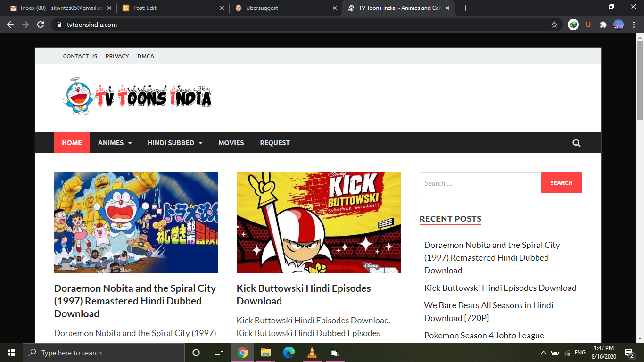Click the page vertical scrollbar thumb
644x362 pixels.
click(x=640, y=80)
